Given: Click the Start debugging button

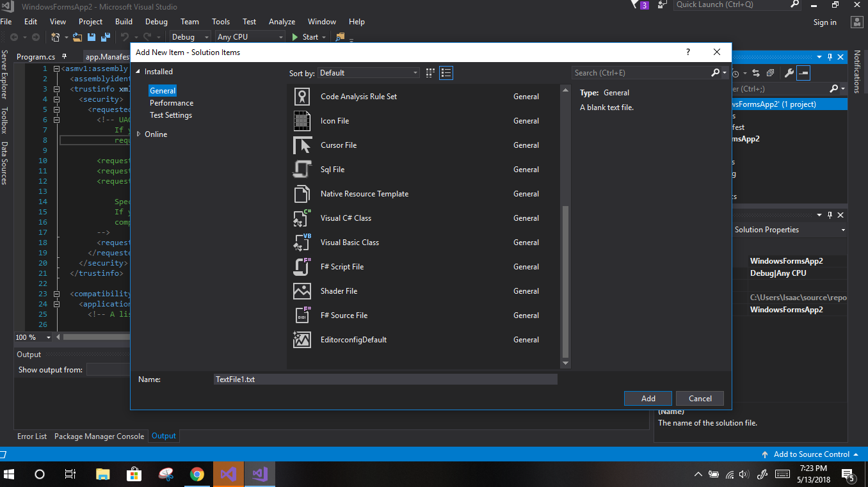Looking at the screenshot, I should pos(305,37).
